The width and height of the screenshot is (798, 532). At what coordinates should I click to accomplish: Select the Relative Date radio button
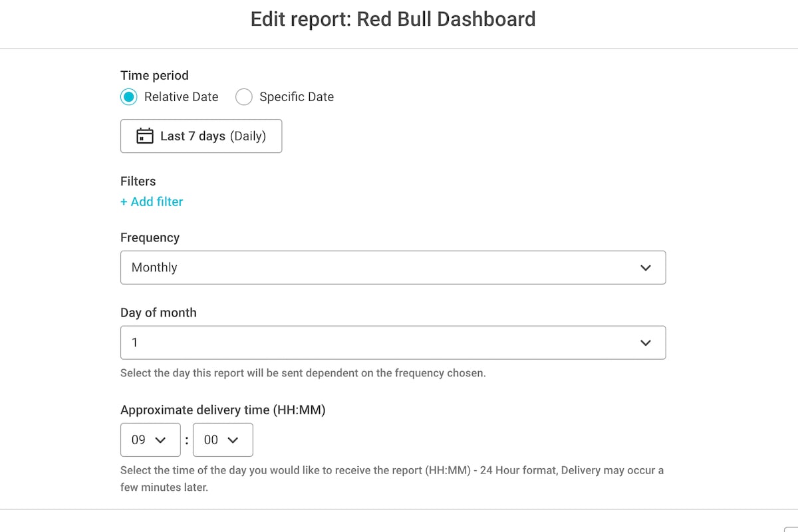click(x=129, y=97)
